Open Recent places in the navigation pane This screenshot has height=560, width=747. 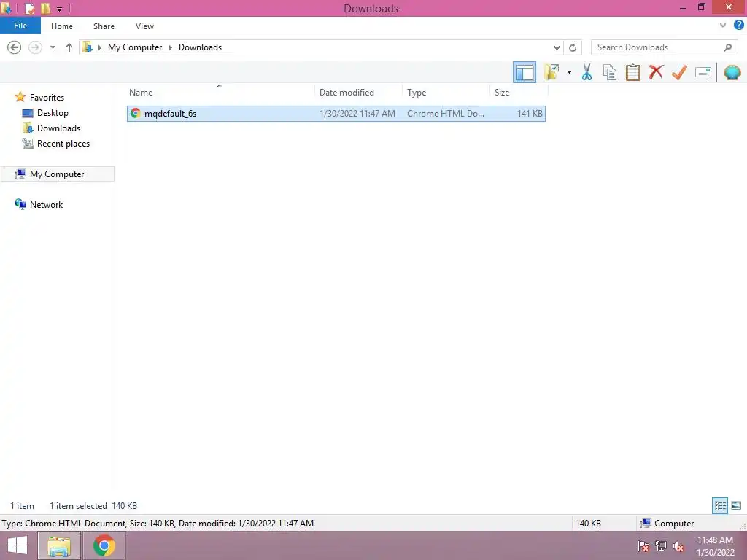pos(63,144)
